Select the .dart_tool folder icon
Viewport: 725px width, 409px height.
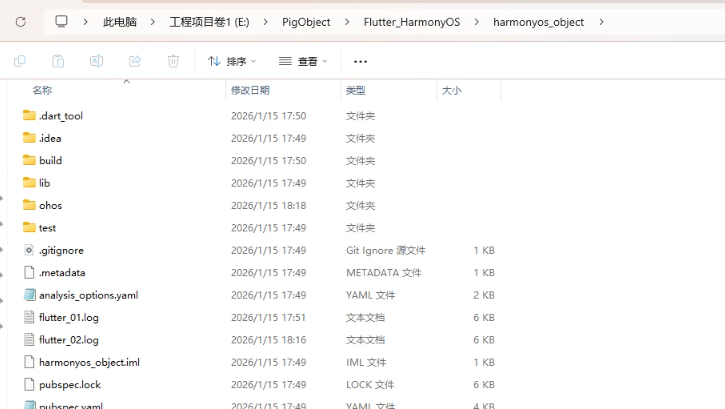pyautogui.click(x=29, y=115)
